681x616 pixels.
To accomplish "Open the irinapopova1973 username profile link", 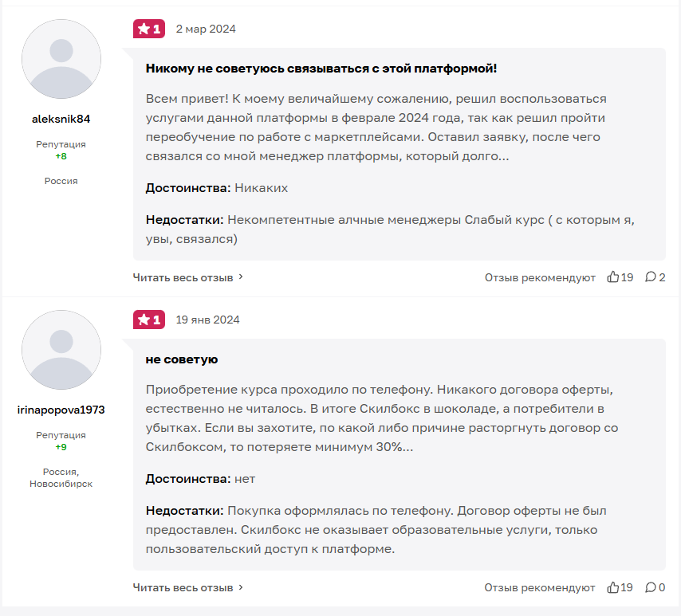I will click(x=61, y=410).
